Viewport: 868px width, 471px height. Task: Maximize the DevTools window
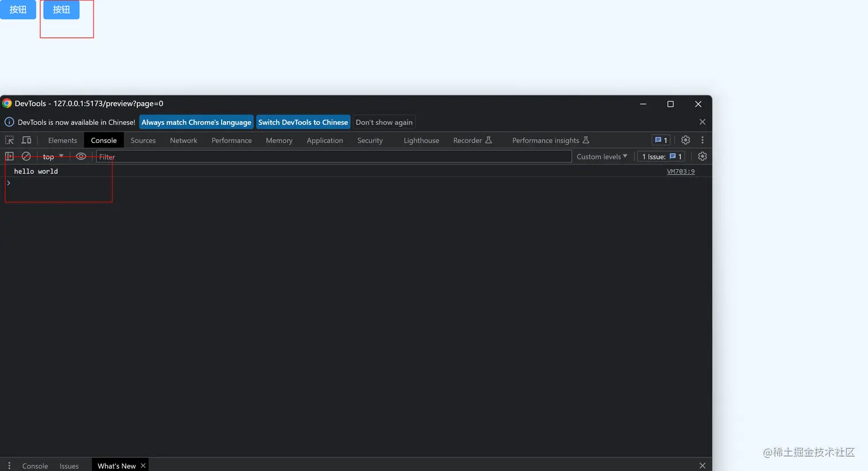click(670, 104)
